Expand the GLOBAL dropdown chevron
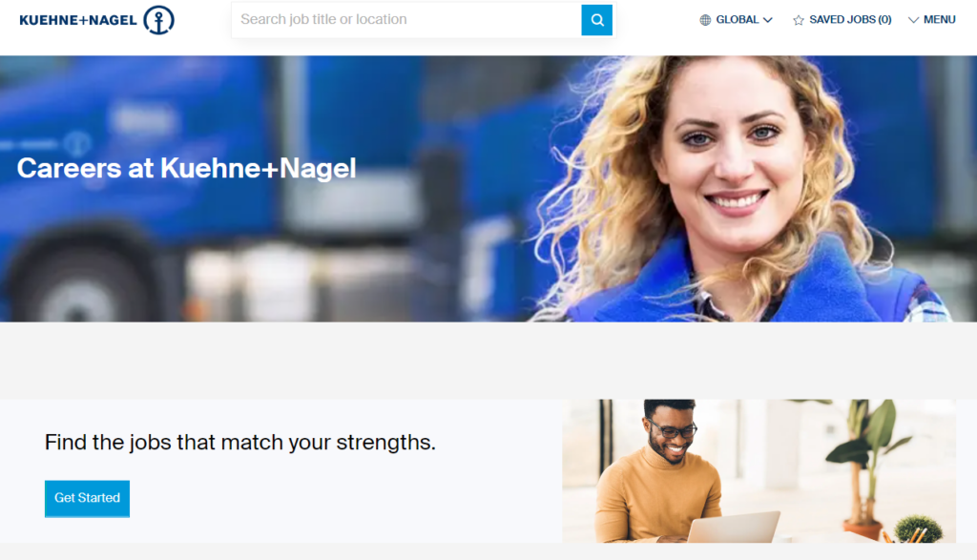This screenshot has height=560, width=977. tap(768, 20)
